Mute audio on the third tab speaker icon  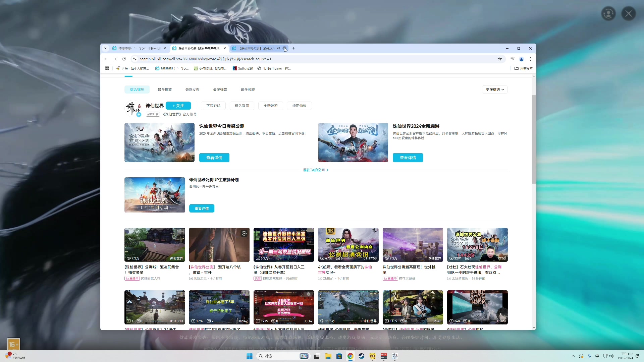[x=278, y=48]
